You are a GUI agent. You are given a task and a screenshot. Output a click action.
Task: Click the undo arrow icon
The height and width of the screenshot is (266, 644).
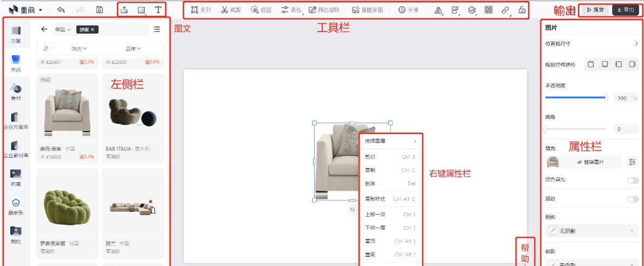pyautogui.click(x=61, y=9)
